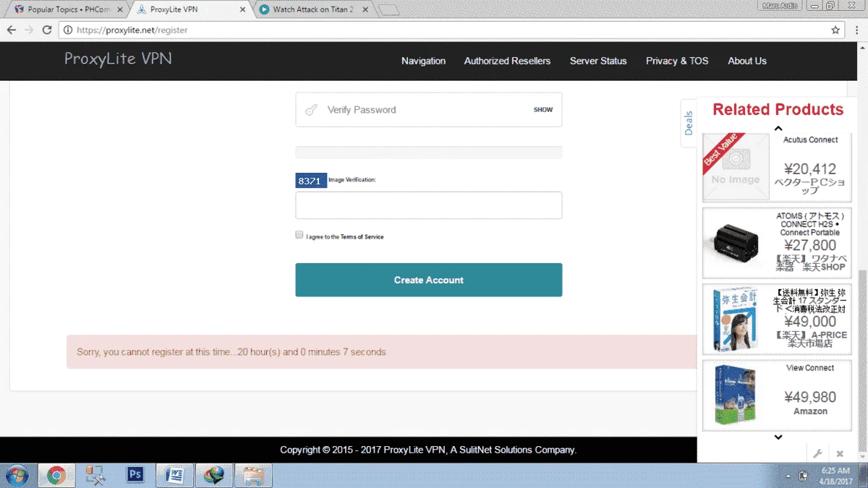Click the site info icon beside the URL
868x488 pixels.
point(68,30)
